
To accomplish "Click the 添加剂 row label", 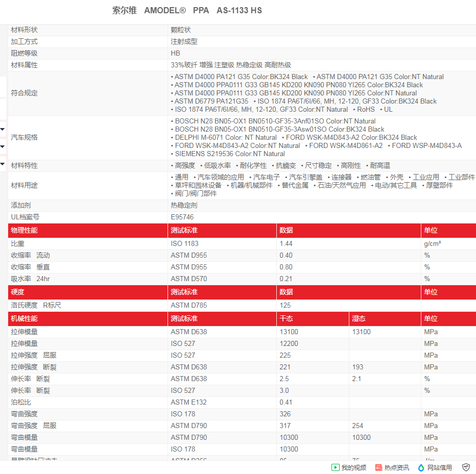I will [x=21, y=205].
